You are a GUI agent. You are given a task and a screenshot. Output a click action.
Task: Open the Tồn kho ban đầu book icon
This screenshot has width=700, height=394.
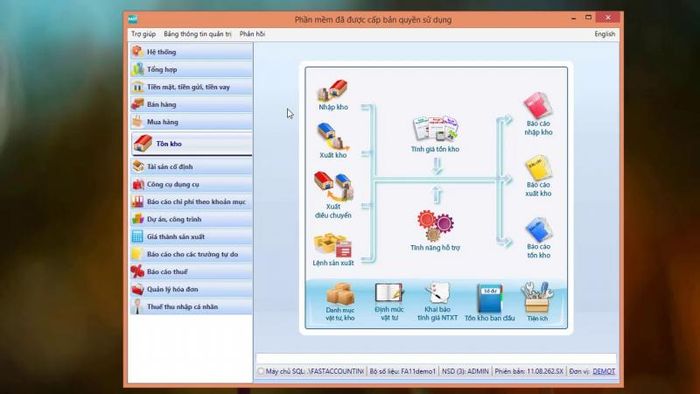(x=490, y=298)
